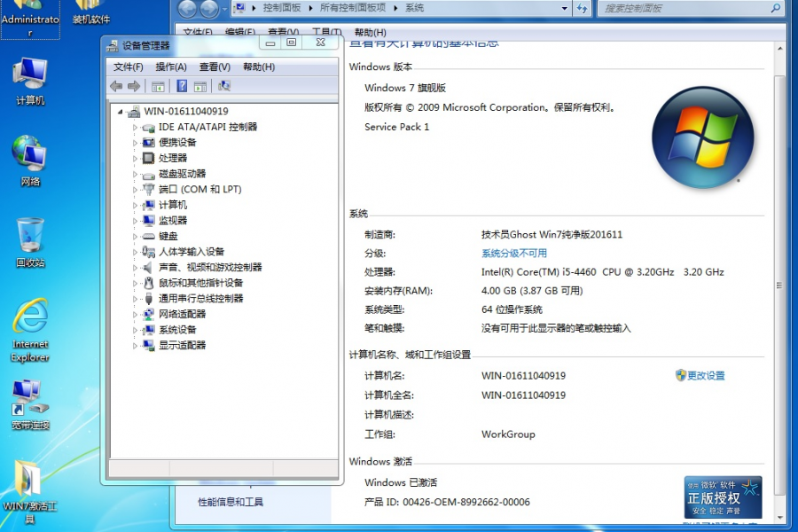Viewport: 798px width, 532px height.
Task: Select the 网络适配器 device category
Action: [182, 314]
